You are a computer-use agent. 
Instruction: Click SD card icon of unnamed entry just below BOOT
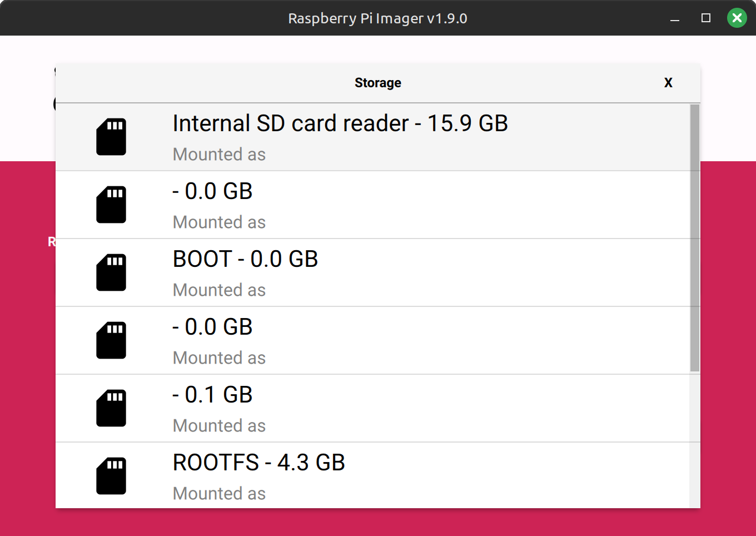[x=111, y=340]
